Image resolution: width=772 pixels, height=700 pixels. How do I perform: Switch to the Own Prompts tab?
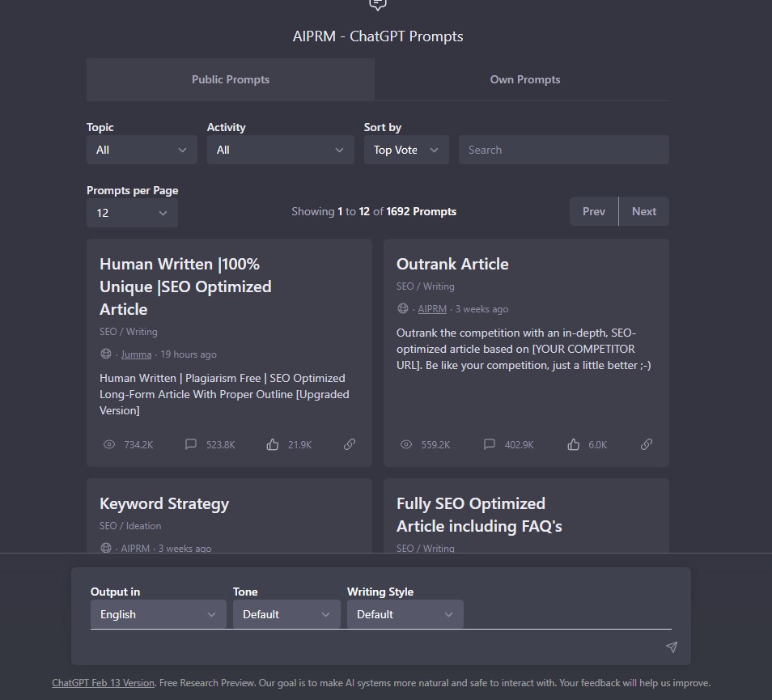[x=525, y=80]
